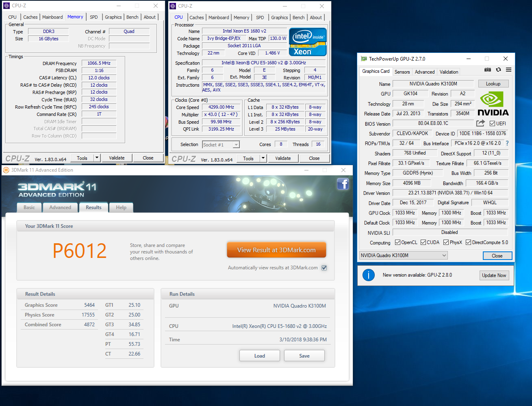Viewport: 532px width, 406px height.
Task: Click Validate button in right CPU-Z
Action: (x=283, y=158)
